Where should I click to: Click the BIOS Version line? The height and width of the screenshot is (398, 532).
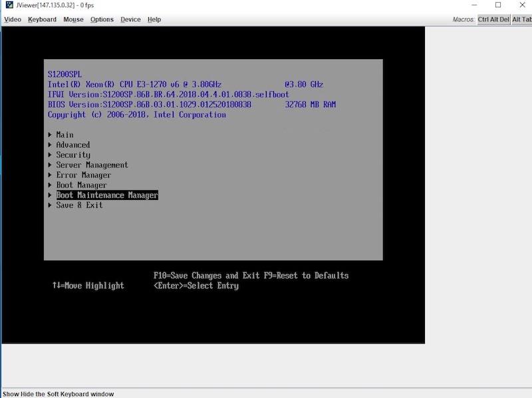(x=149, y=104)
